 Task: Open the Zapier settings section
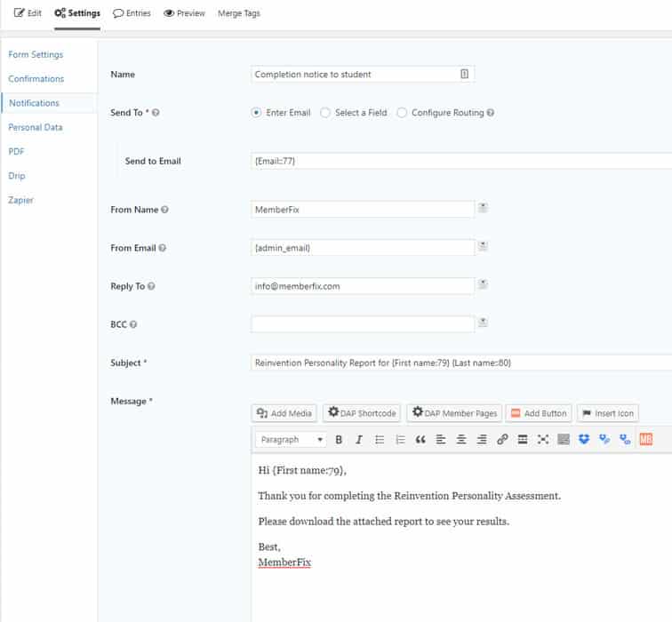[x=21, y=200]
